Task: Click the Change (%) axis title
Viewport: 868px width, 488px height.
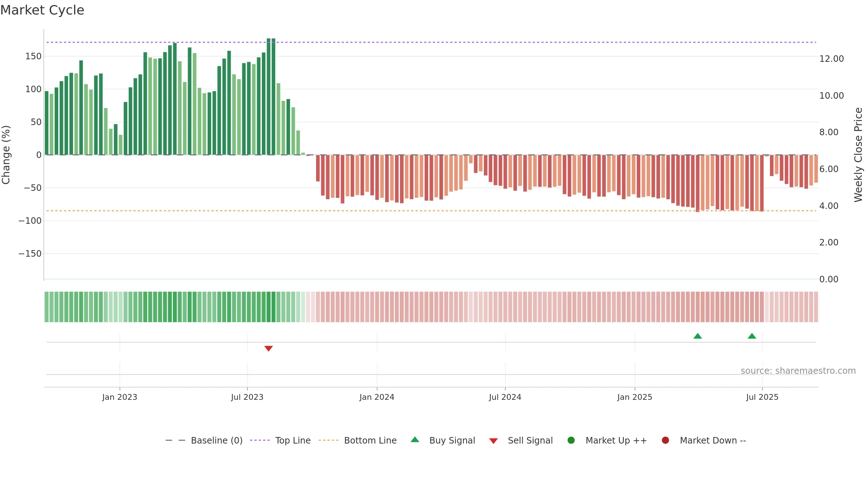Action: point(6,155)
